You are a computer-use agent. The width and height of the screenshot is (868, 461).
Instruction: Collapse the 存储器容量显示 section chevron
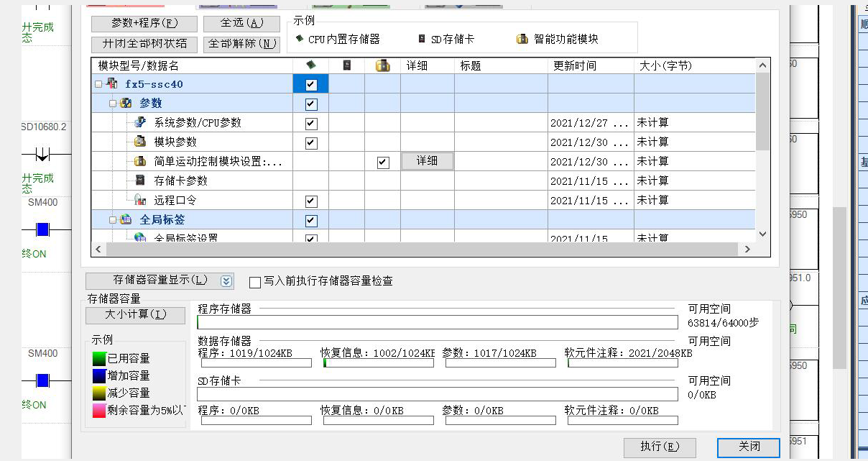pos(227,281)
